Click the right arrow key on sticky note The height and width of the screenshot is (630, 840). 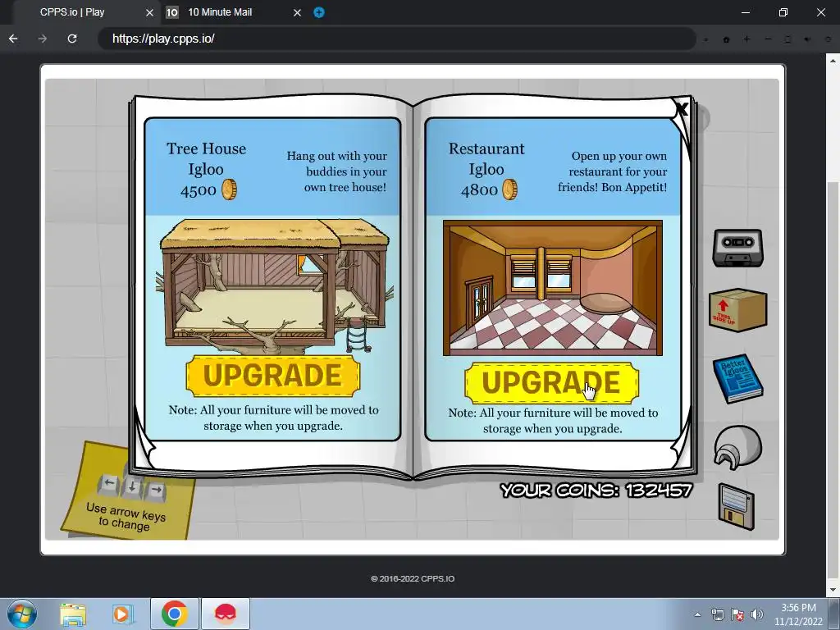[155, 491]
